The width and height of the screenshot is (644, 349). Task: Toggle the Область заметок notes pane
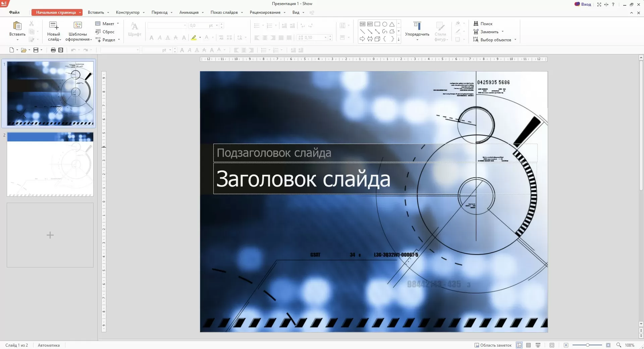pyautogui.click(x=493, y=345)
